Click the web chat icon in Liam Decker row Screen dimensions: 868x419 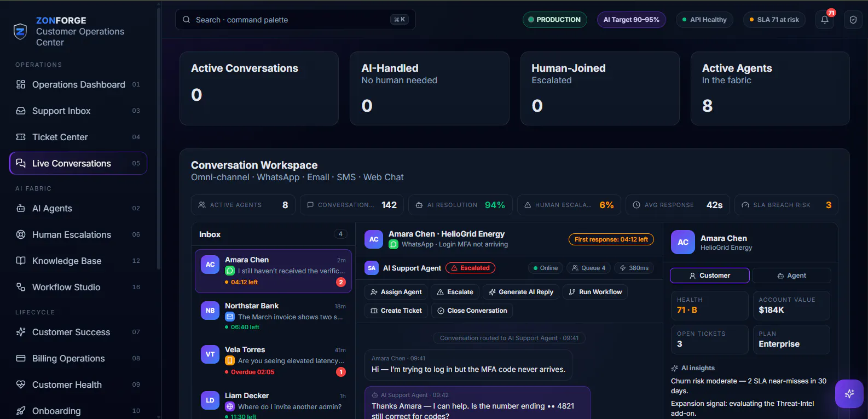[x=230, y=406]
